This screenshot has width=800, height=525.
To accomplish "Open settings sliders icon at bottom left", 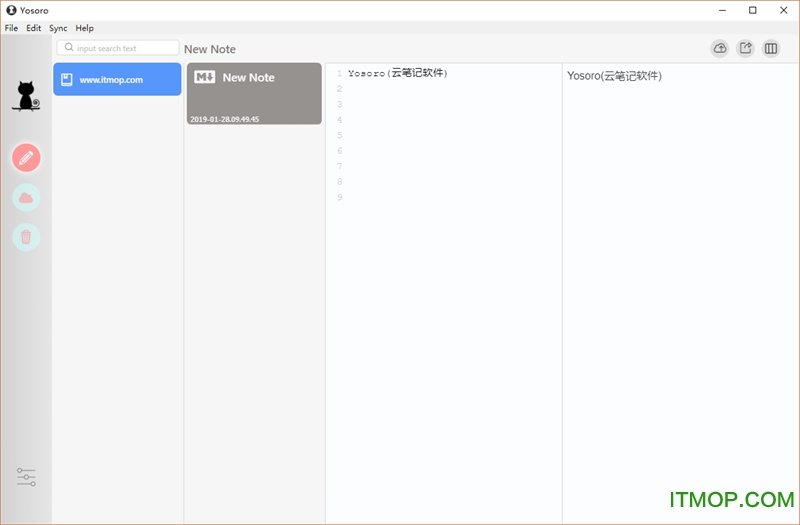I will coord(26,477).
